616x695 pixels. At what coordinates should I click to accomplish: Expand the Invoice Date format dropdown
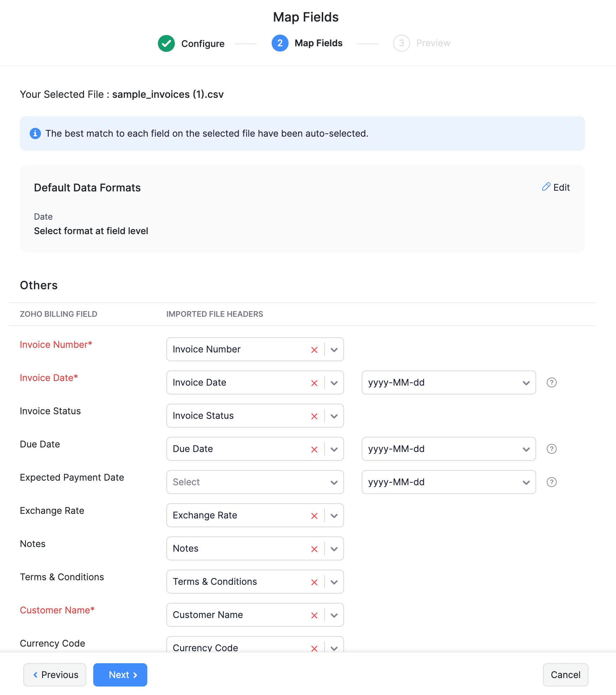click(448, 382)
